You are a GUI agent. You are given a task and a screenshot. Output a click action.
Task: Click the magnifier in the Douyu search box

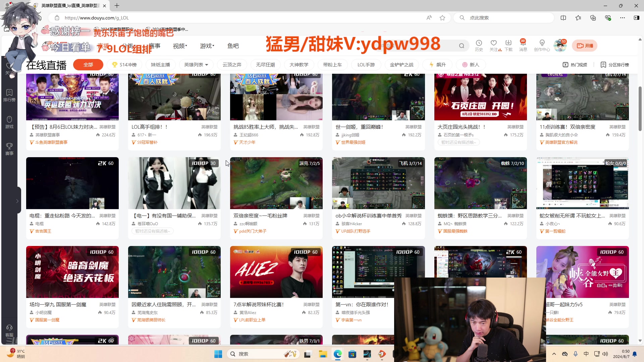click(462, 46)
